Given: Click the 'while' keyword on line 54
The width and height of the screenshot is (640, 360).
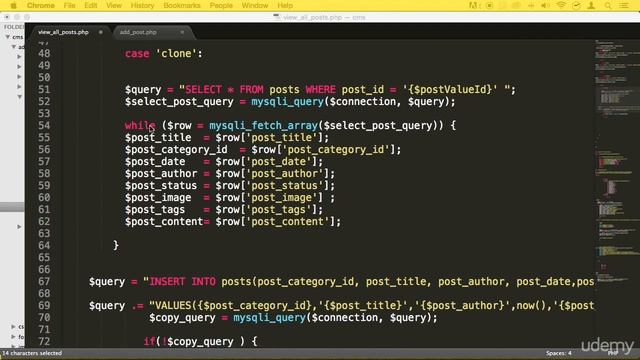Looking at the screenshot, I should (x=140, y=125).
